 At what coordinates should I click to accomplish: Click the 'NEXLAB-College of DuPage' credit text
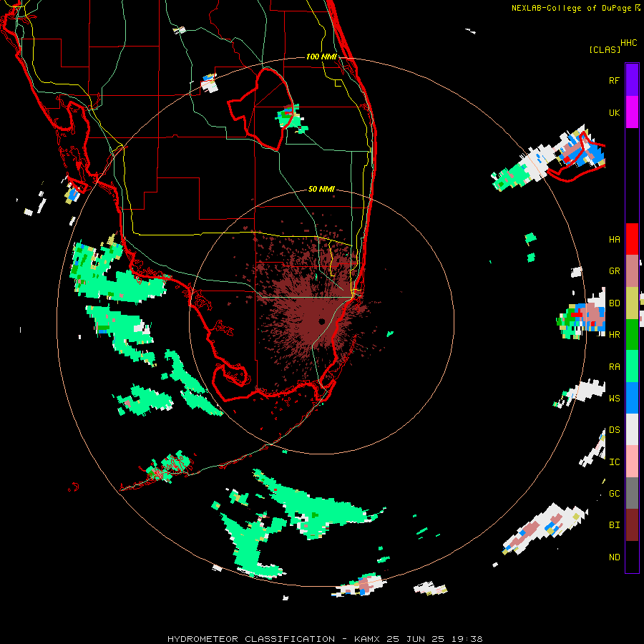pyautogui.click(x=571, y=8)
